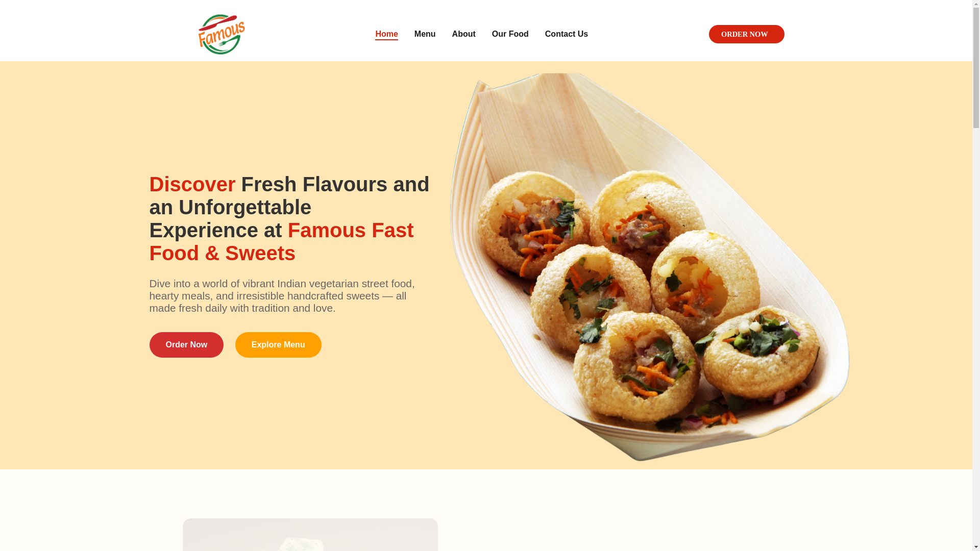
Task: Open the Contact Us page
Action: 566,34
